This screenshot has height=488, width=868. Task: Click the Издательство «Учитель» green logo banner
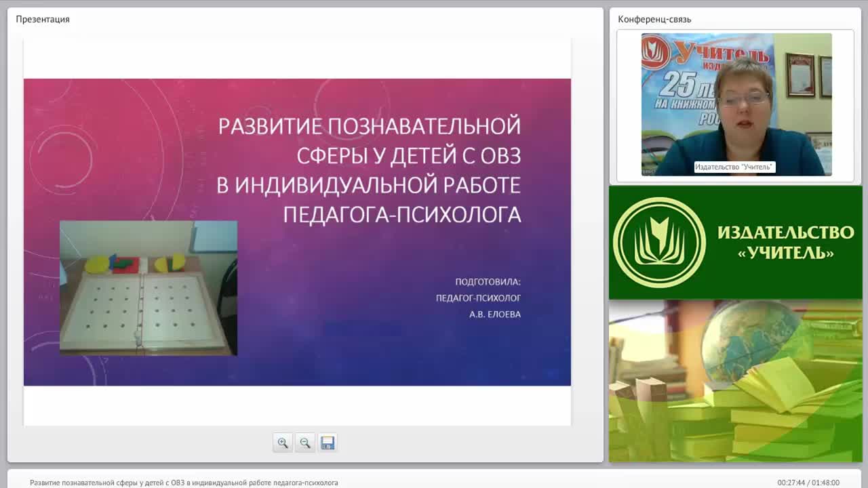point(736,243)
